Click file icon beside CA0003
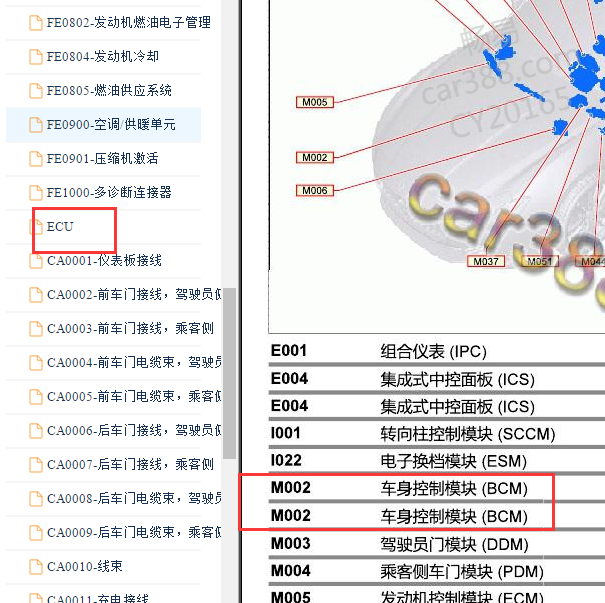The width and height of the screenshot is (605, 603). pyautogui.click(x=36, y=328)
